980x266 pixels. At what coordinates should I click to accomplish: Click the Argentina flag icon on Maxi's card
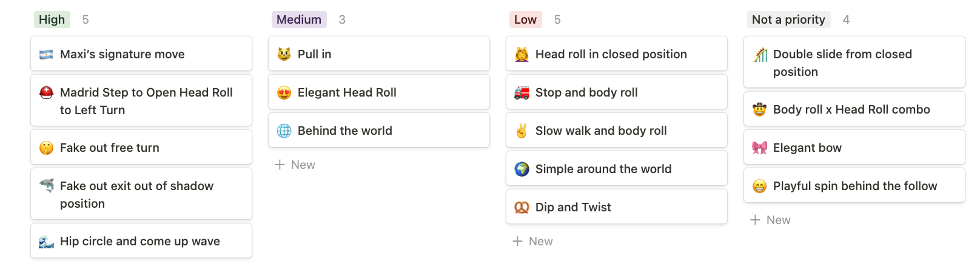pos(46,55)
